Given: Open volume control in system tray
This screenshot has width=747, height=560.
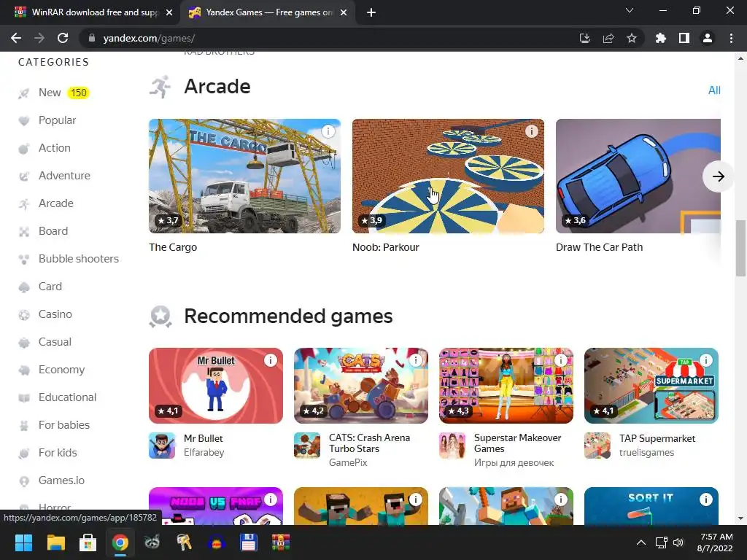Looking at the screenshot, I should pyautogui.click(x=678, y=542).
